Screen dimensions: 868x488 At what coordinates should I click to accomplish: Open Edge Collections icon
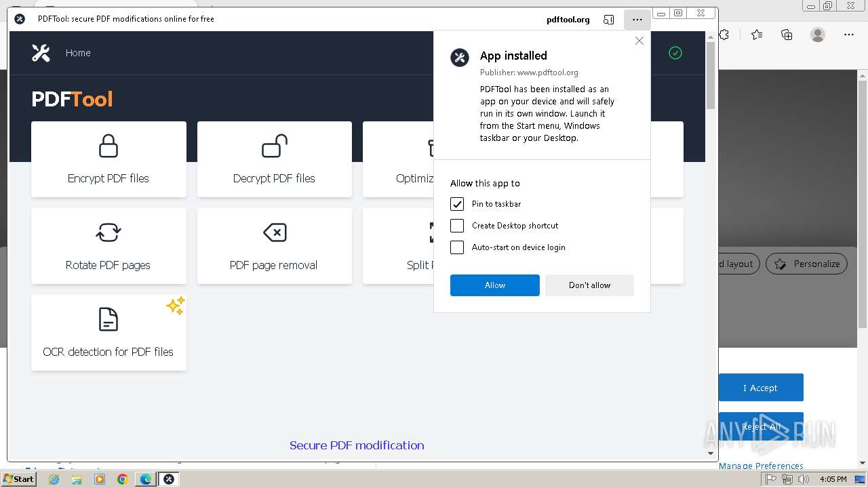[x=787, y=35]
